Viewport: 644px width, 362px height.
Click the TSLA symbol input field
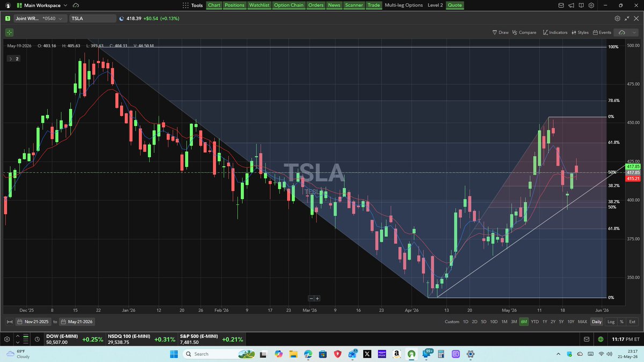tap(93, 18)
